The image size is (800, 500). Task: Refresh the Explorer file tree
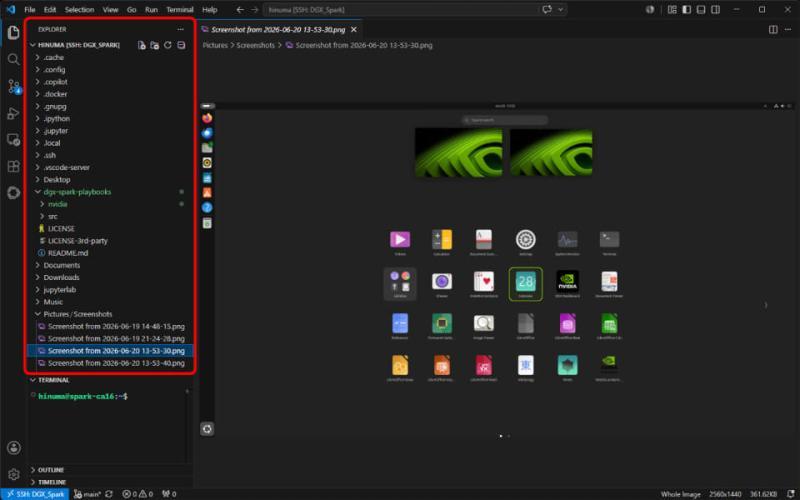[168, 45]
